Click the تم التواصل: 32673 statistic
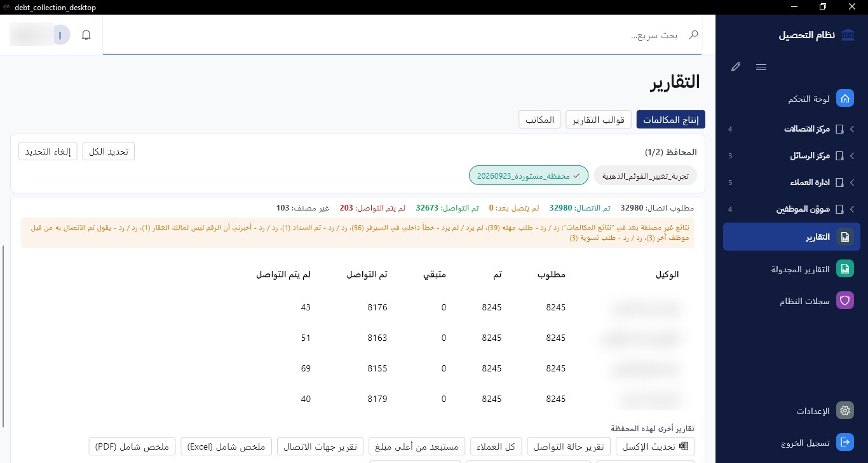Screen dimensions: 868x463 click(448, 208)
